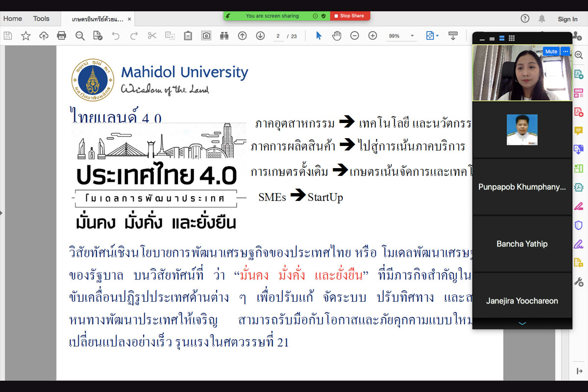Click the zoom out minus icon
This screenshot has width=588, height=392.
(354, 36)
